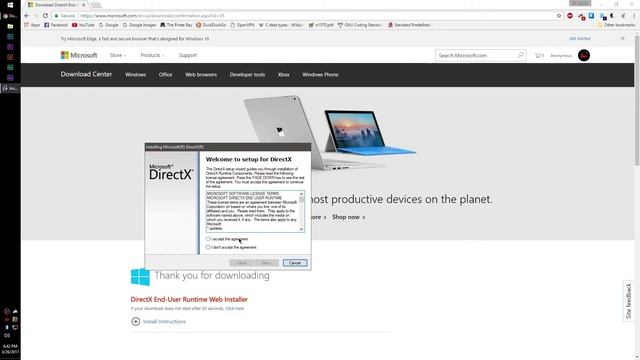Expand Install Instructions with the plus icon
The height and width of the screenshot is (360, 640).
coord(136,322)
